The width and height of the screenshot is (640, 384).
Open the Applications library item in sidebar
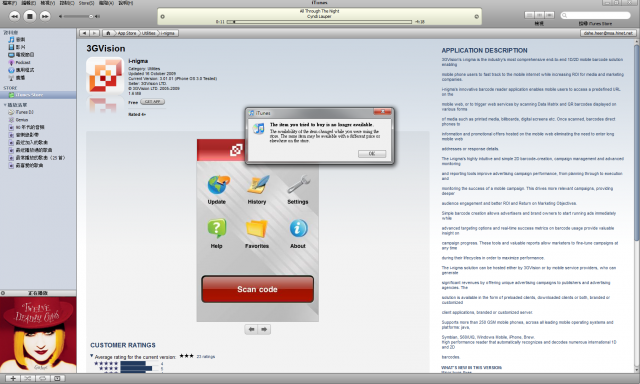point(21,70)
